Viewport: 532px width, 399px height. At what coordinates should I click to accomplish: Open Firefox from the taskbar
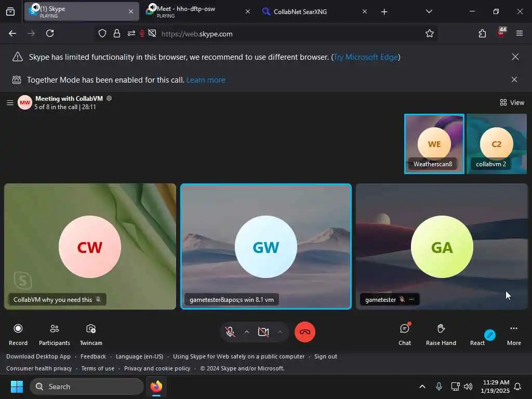156,387
